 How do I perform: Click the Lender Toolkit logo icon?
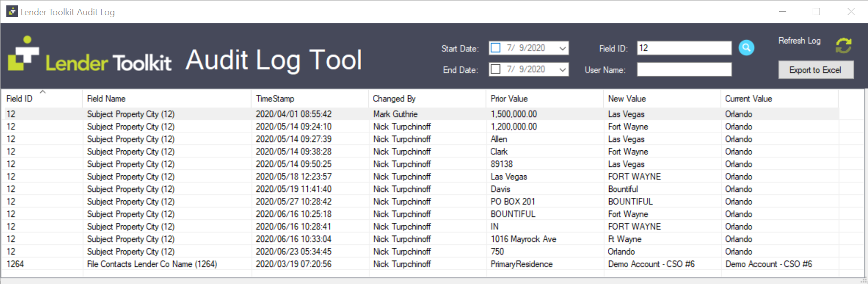pyautogui.click(x=23, y=53)
